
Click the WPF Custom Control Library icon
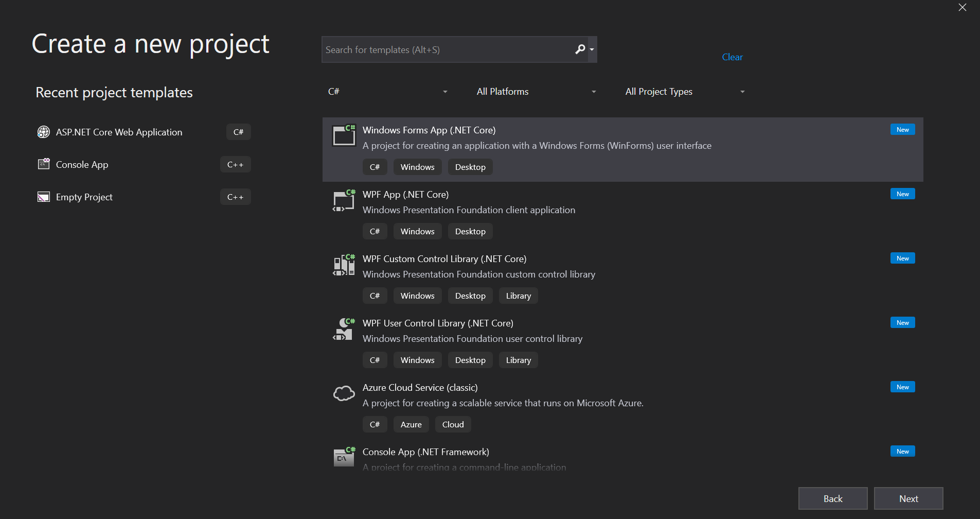tap(344, 265)
